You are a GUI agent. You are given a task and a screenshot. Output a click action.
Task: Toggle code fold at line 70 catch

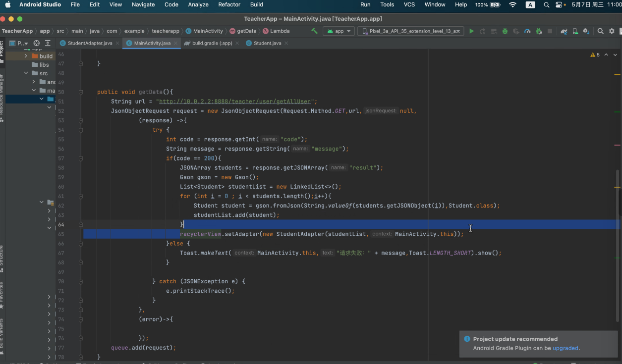pos(80,281)
